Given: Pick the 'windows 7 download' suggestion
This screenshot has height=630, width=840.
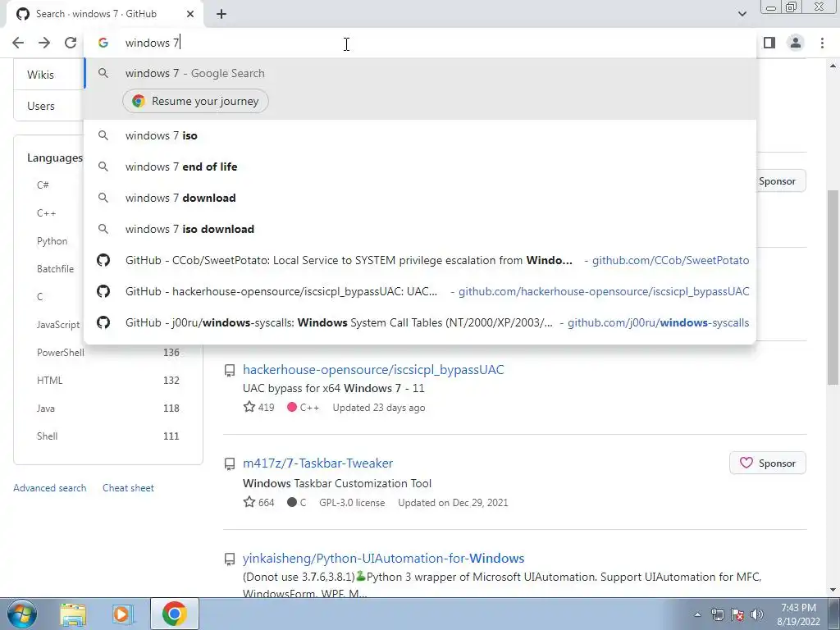Looking at the screenshot, I should [420, 198].
